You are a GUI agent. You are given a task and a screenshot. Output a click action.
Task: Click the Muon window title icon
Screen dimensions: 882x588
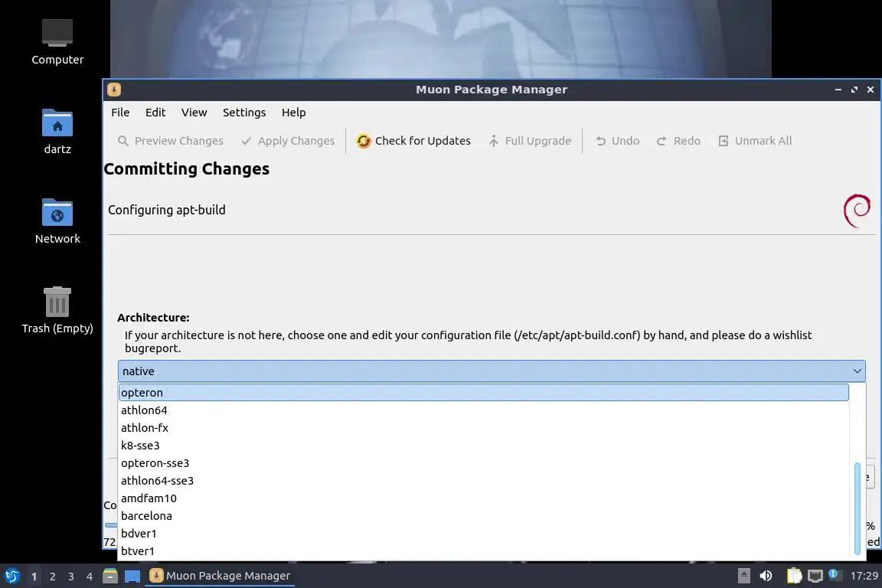[x=114, y=90]
